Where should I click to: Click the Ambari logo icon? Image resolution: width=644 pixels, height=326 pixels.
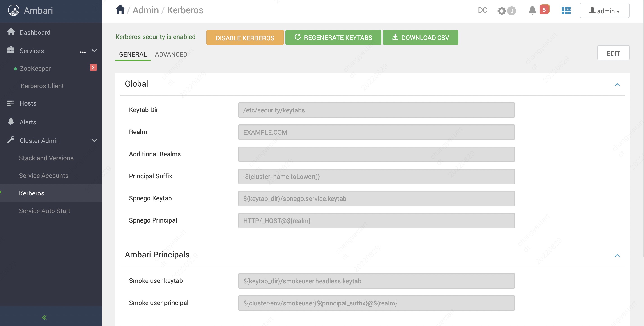[14, 11]
